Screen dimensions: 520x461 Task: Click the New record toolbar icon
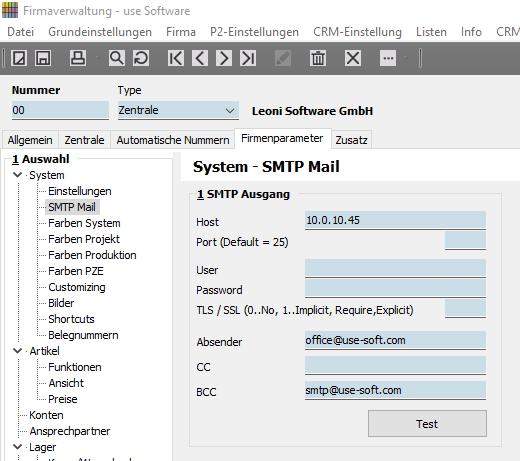pyautogui.click(x=19, y=58)
